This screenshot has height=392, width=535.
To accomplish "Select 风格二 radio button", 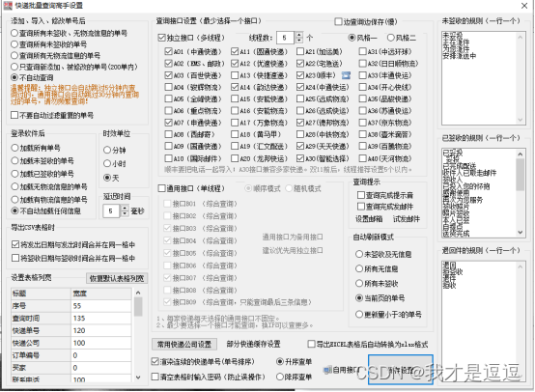I will 391,38.
